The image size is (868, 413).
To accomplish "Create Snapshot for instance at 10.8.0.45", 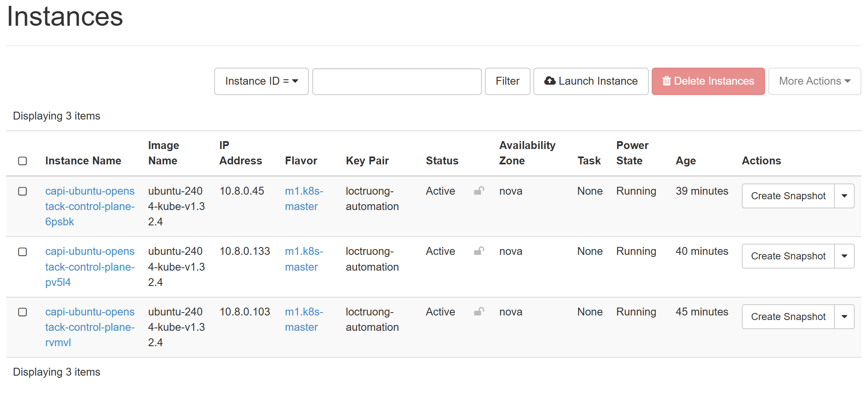I will coord(787,196).
